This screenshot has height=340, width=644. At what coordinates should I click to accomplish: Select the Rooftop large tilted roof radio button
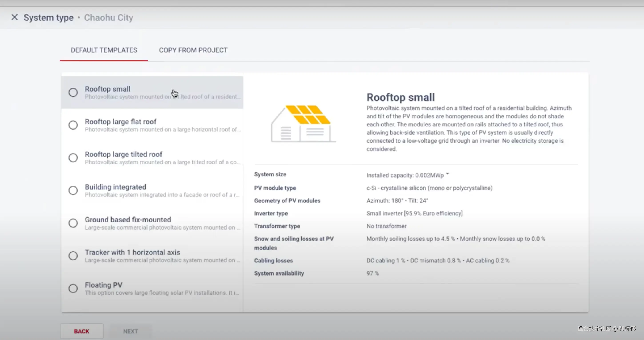(73, 158)
